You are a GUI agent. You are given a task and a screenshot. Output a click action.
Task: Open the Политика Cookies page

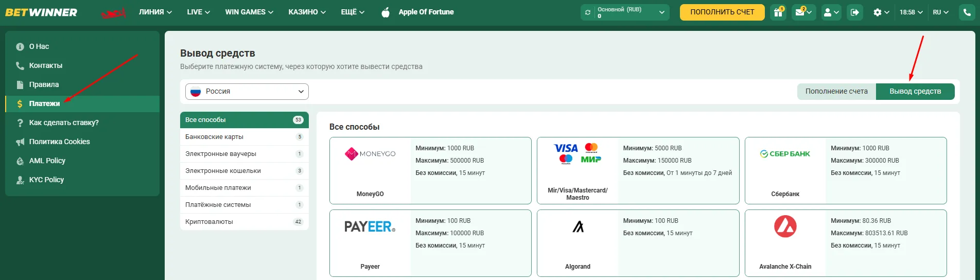coord(82,142)
